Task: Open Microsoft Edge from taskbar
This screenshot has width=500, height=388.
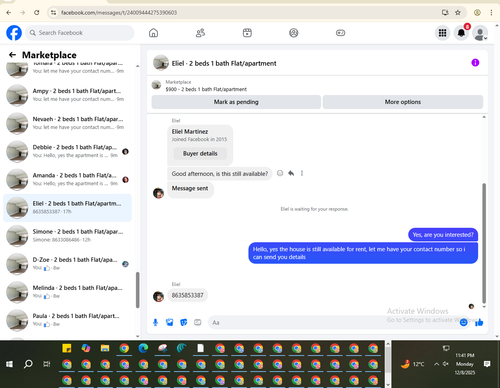Action: click(x=143, y=348)
